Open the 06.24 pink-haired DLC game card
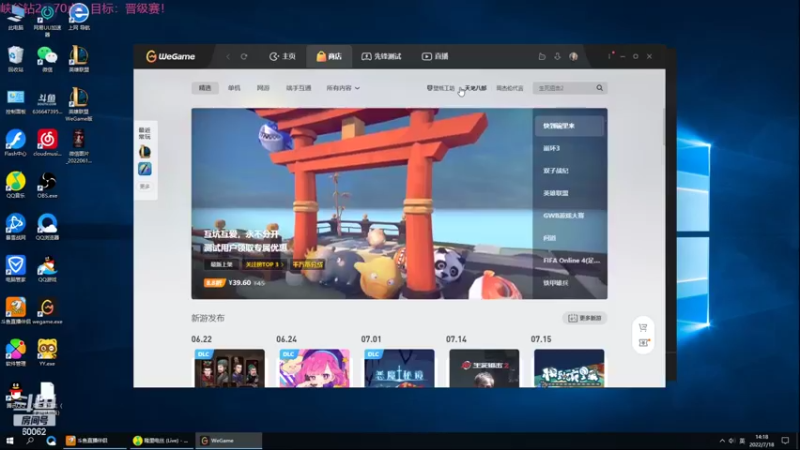 [314, 368]
